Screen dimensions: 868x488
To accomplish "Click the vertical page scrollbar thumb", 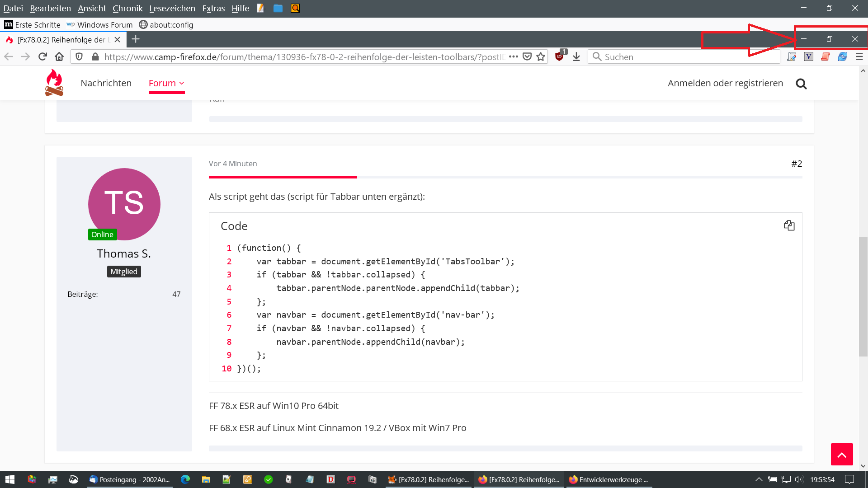I will pos(863,296).
